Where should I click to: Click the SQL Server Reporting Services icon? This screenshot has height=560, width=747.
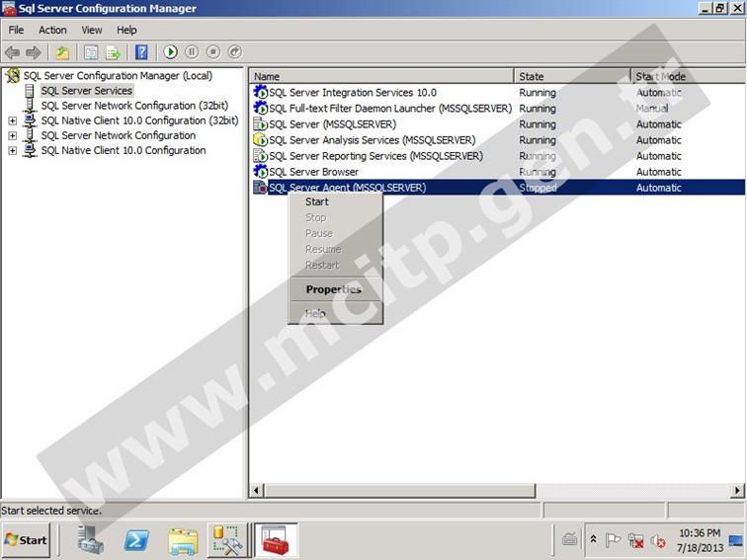[260, 156]
